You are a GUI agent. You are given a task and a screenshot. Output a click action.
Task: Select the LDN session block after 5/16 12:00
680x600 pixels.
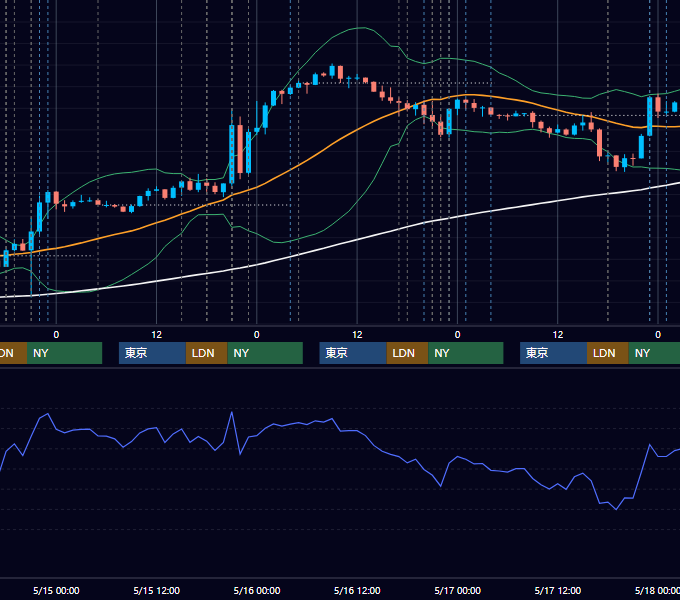click(x=407, y=353)
